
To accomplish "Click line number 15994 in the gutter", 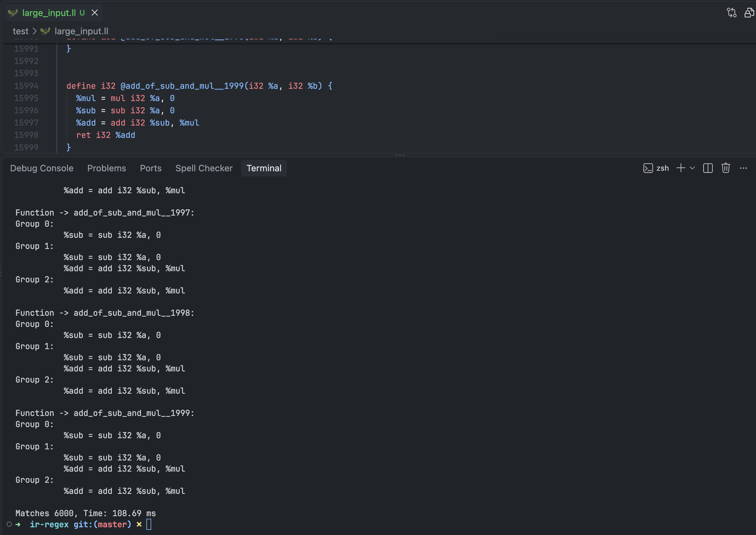I will pyautogui.click(x=26, y=86).
